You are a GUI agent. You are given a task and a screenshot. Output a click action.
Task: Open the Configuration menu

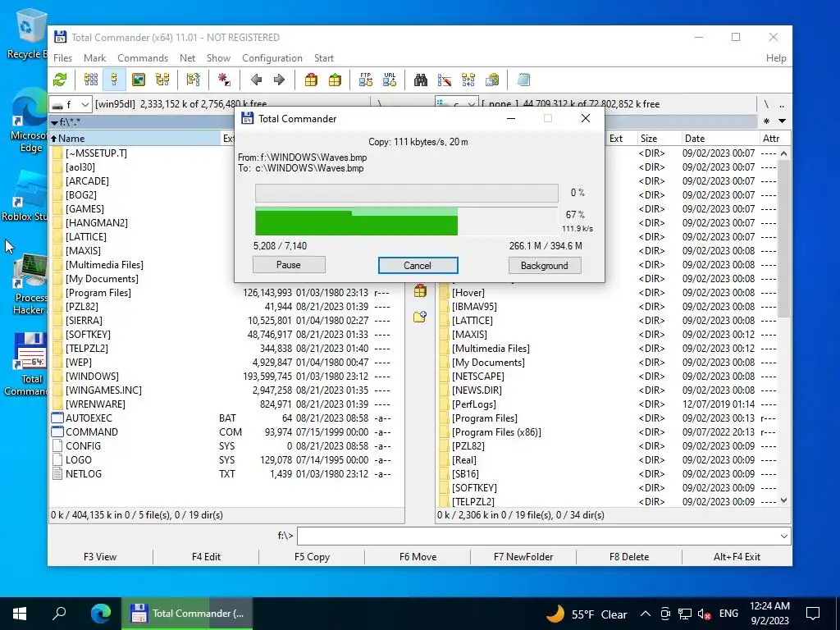point(272,58)
